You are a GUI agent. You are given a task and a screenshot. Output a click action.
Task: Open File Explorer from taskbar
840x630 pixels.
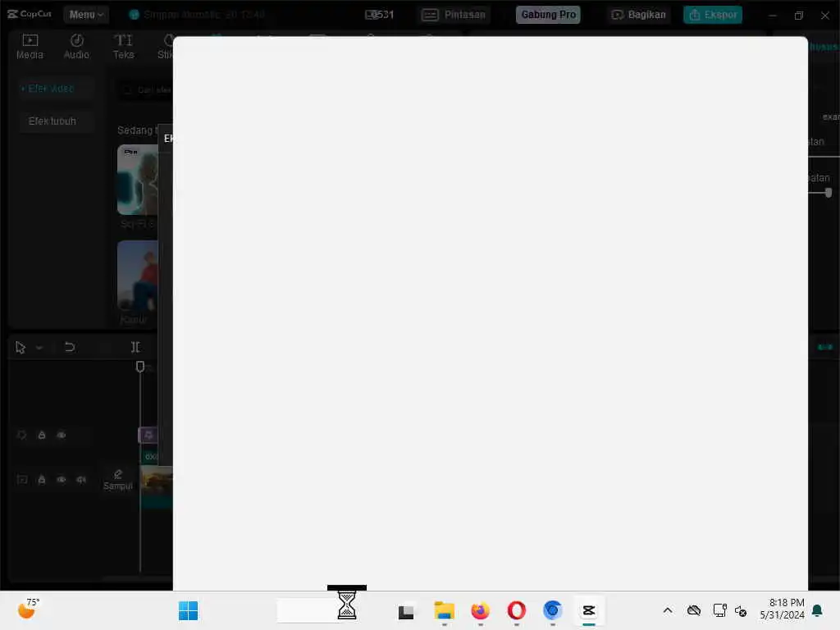click(x=444, y=610)
